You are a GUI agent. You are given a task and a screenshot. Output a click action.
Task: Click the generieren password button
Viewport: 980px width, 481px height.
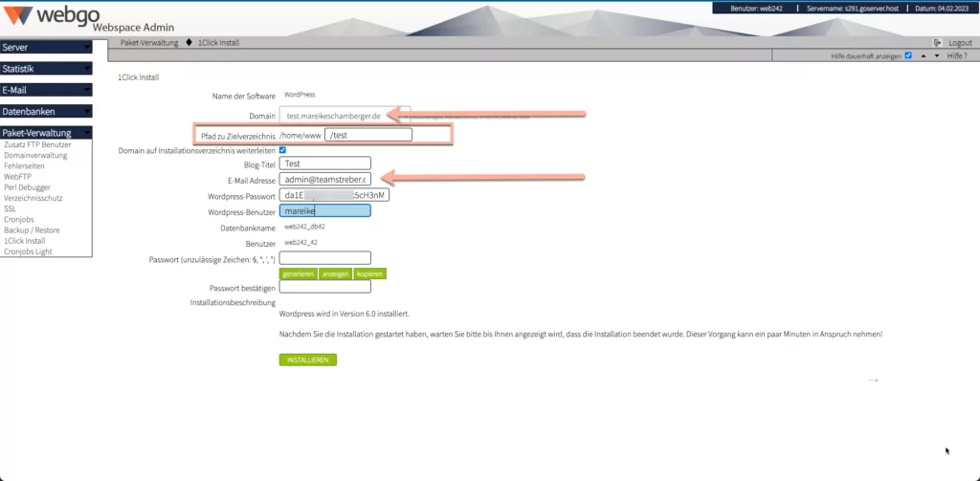[299, 274]
